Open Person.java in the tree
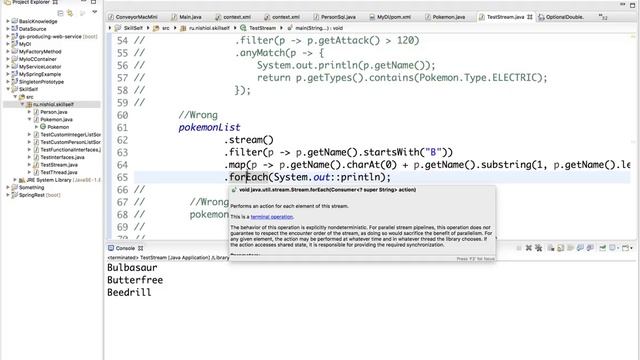 point(53,112)
